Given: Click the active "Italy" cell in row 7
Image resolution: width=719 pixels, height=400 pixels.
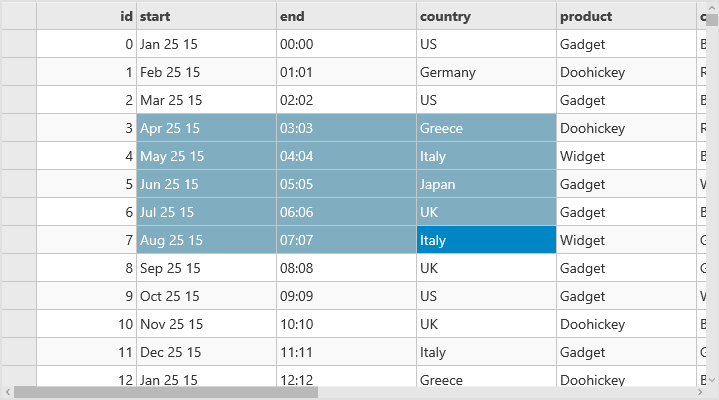Looking at the screenshot, I should [486, 240].
